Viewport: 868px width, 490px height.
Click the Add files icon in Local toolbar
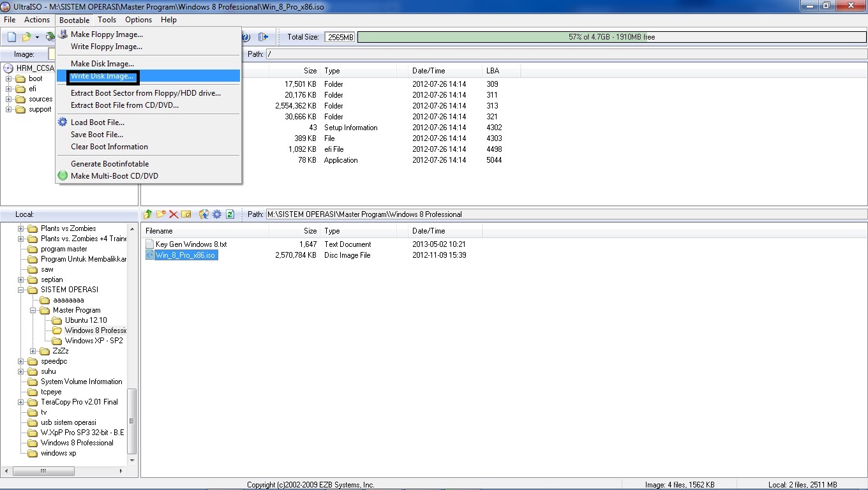(204, 214)
